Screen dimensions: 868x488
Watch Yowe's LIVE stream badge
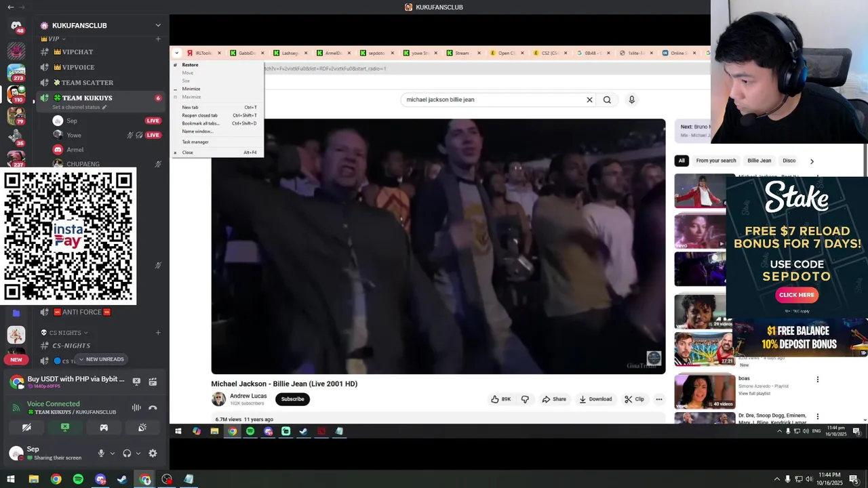click(x=153, y=135)
